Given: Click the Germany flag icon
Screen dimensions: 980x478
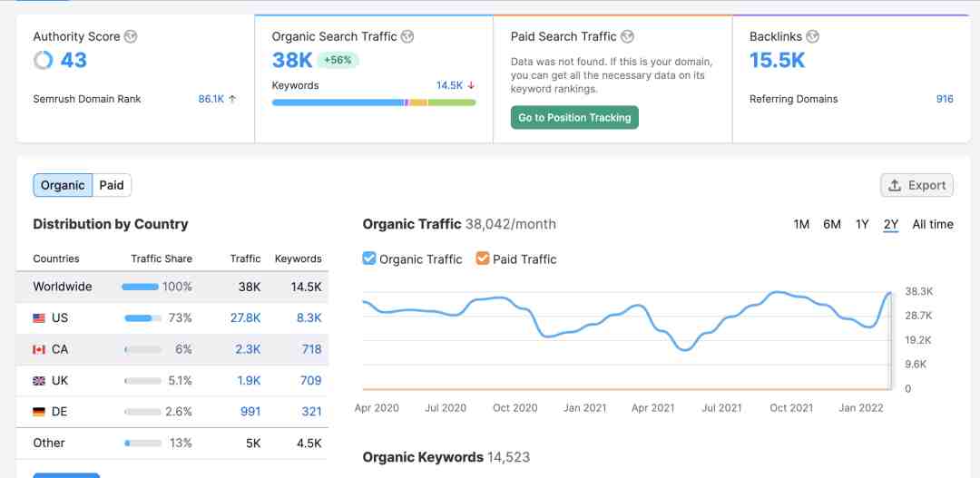Looking at the screenshot, I should 39,412.
